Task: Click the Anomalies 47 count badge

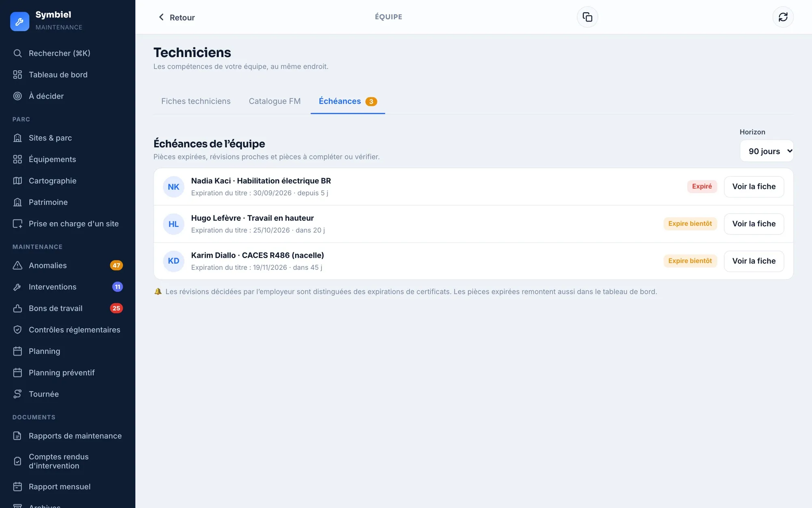Action: (117, 265)
